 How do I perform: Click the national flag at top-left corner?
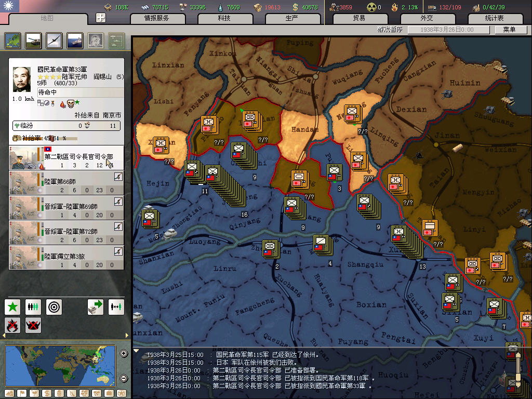pos(9,6)
